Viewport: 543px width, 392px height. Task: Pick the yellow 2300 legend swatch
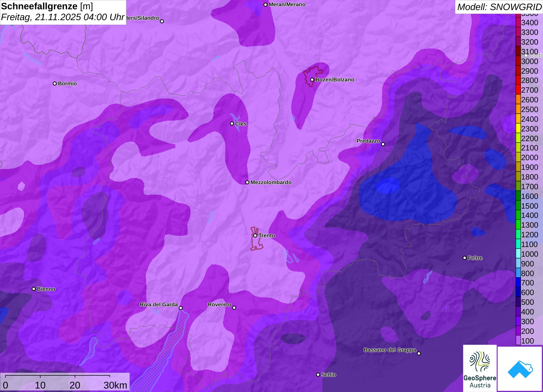point(518,129)
